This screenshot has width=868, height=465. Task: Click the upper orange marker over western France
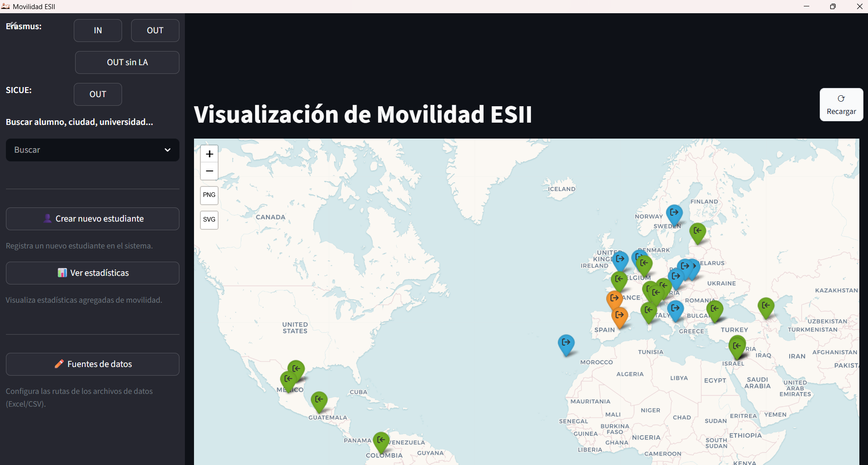(x=614, y=300)
